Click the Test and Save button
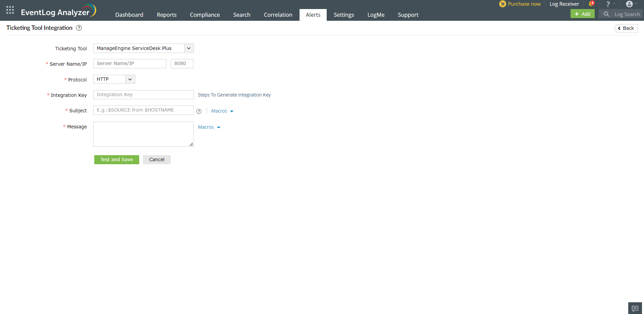Image resolution: width=644 pixels, height=314 pixels. tap(117, 160)
